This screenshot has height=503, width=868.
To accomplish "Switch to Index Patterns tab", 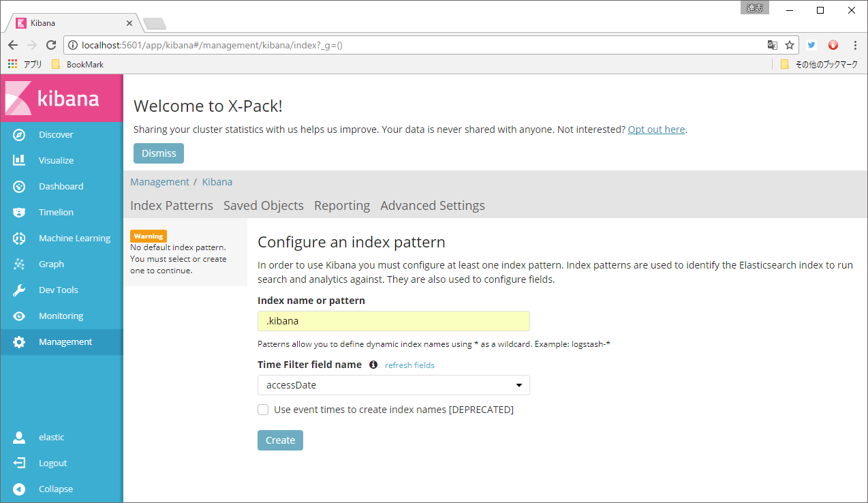I will [172, 205].
